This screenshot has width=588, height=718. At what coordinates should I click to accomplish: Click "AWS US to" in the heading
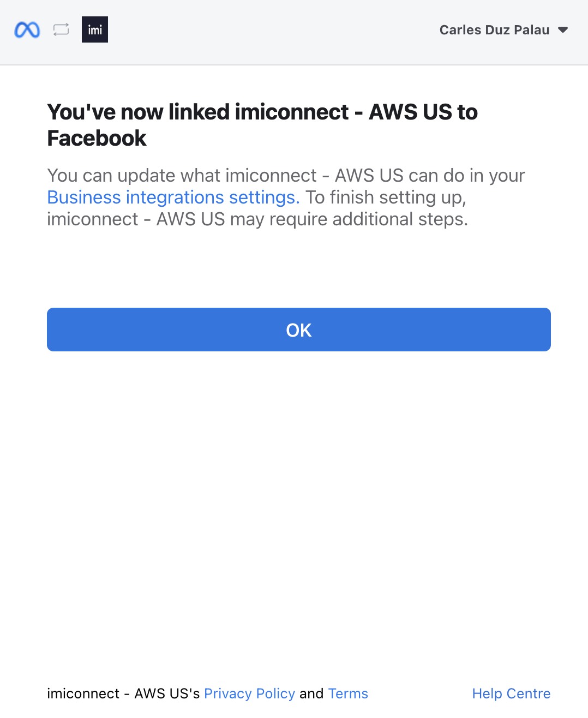(423, 112)
